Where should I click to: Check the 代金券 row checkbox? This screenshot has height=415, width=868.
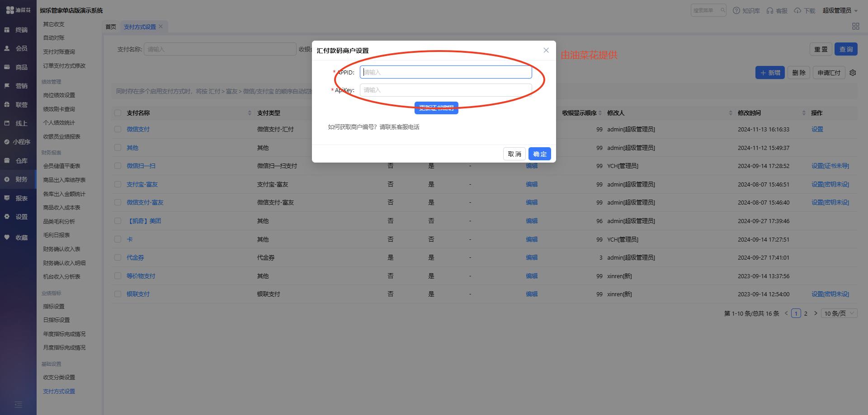point(118,257)
